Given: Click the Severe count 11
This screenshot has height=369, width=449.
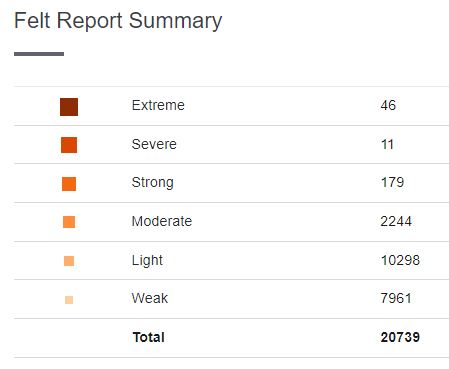Looking at the screenshot, I should pyautogui.click(x=387, y=144).
